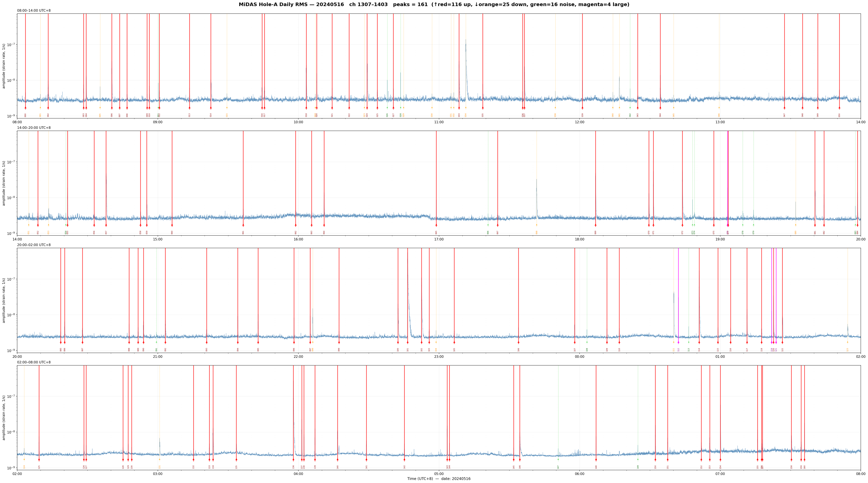Select orange peak label 131
Viewport: 868px width, 483px height.
(160, 467)
